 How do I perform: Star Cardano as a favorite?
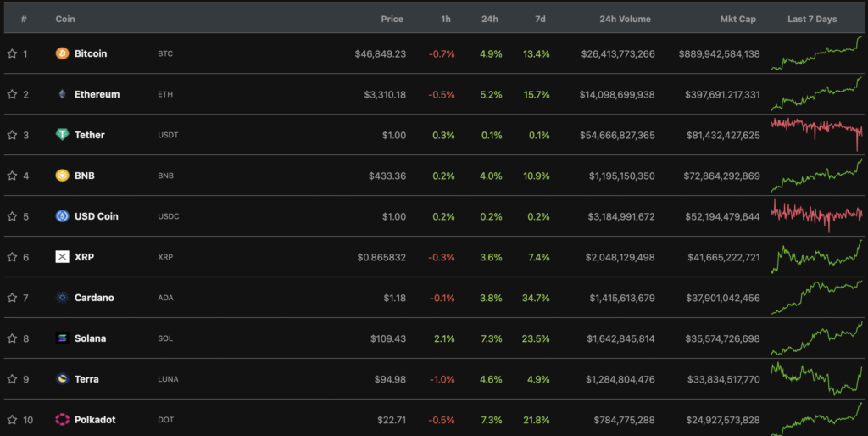[x=12, y=298]
